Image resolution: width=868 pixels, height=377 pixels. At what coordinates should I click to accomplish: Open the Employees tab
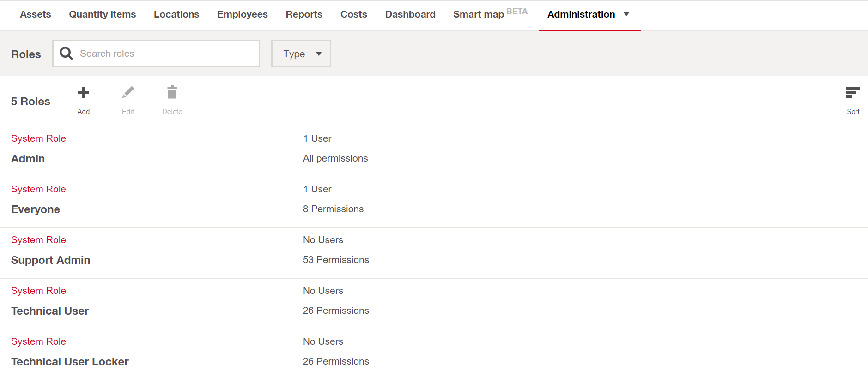click(x=243, y=14)
